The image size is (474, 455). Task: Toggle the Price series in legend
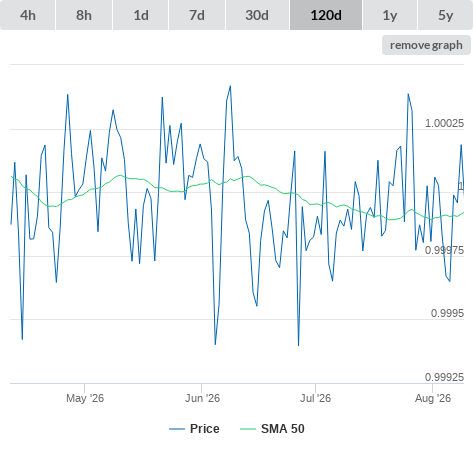(205, 429)
